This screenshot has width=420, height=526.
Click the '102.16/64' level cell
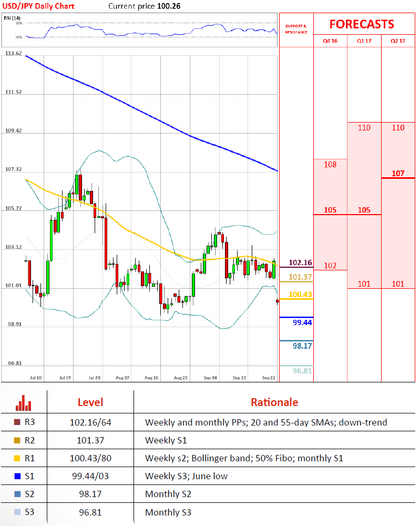90,422
